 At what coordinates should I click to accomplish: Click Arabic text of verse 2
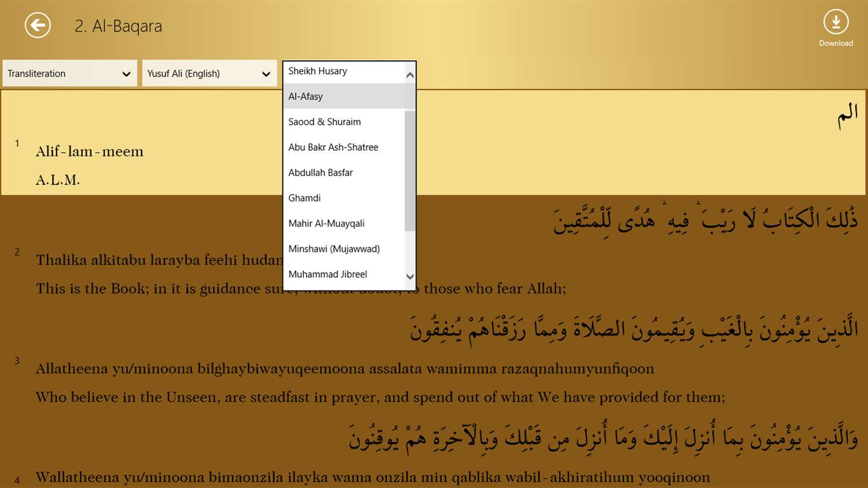coord(706,221)
